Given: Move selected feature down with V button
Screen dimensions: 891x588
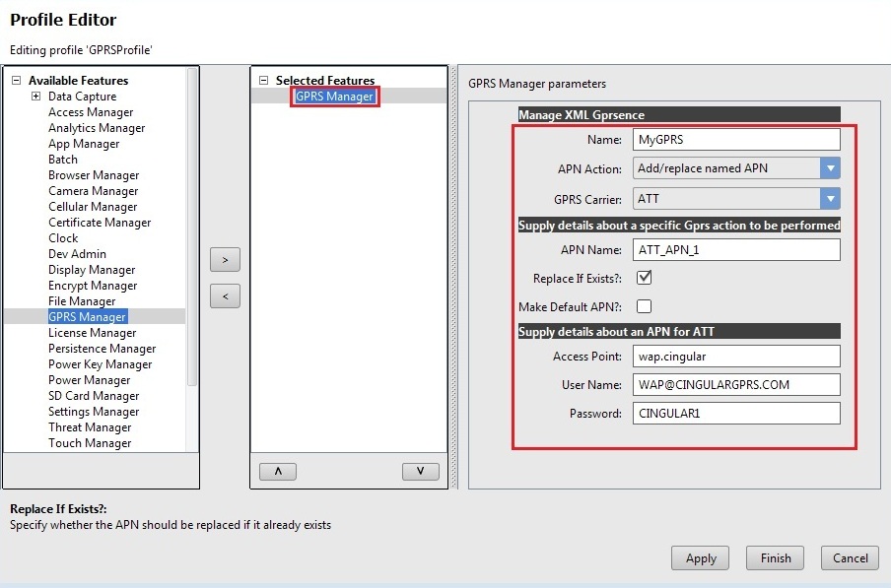Looking at the screenshot, I should tap(421, 472).
